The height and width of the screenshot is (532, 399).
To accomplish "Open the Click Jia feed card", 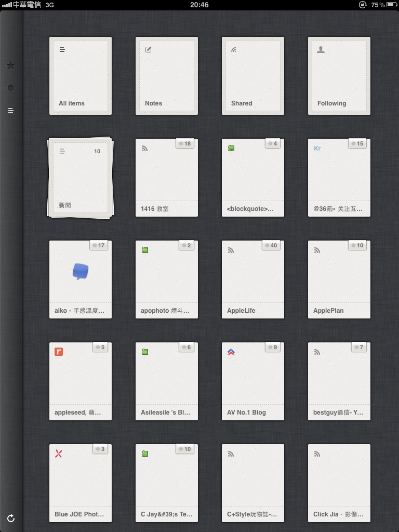I will (339, 483).
